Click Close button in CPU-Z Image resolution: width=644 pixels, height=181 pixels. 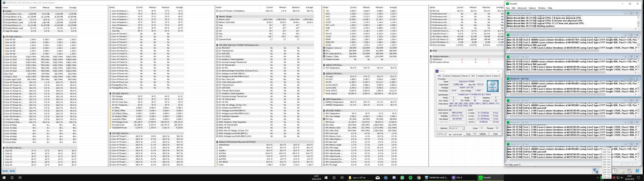click(x=496, y=134)
